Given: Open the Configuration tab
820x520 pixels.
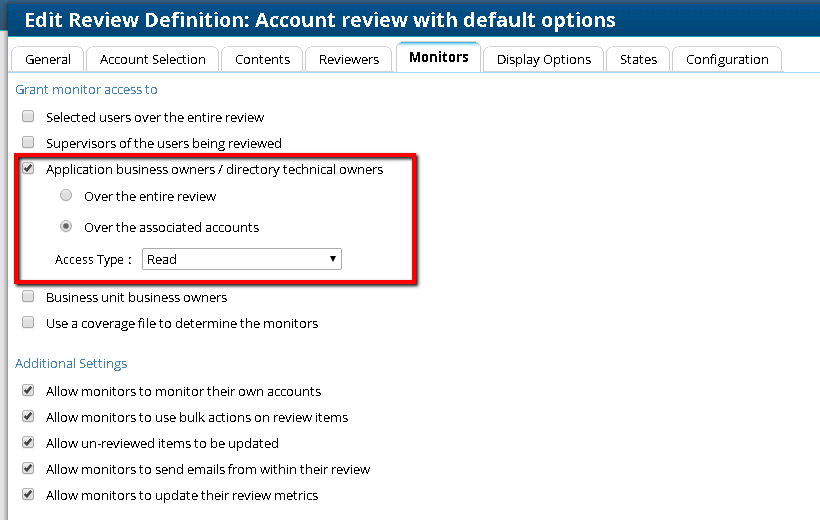Looking at the screenshot, I should tap(727, 59).
